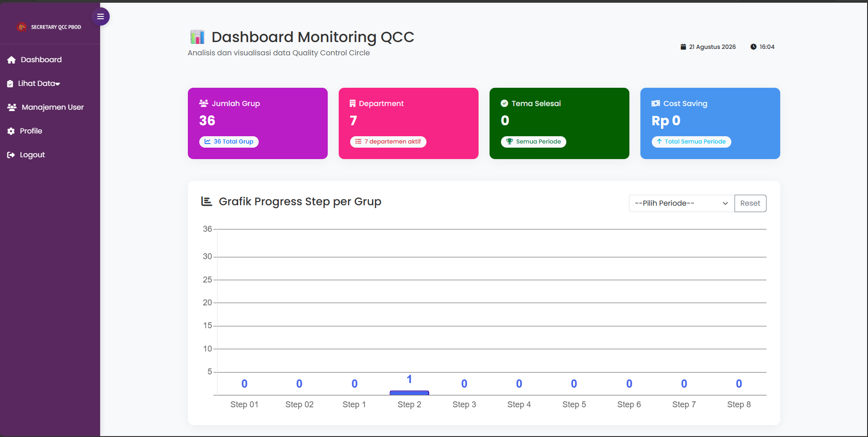The width and height of the screenshot is (868, 437).
Task: Click the Cost Saving card
Action: click(x=710, y=123)
